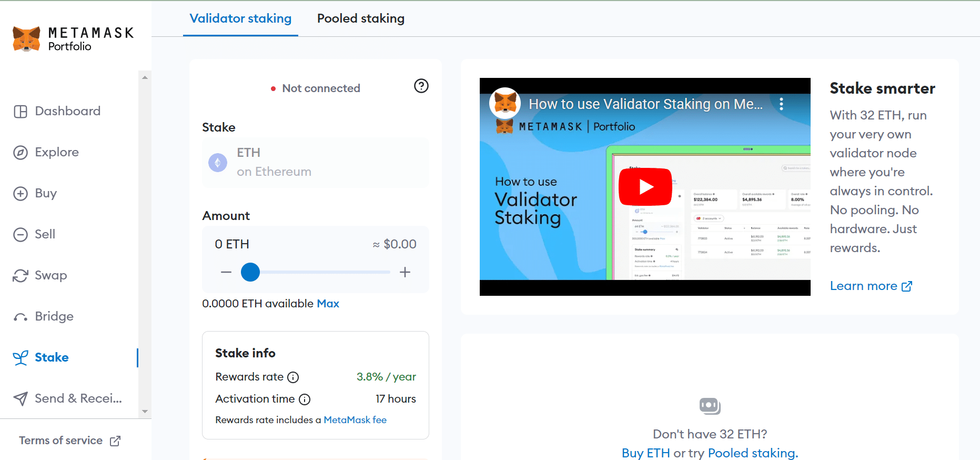Image resolution: width=980 pixels, height=460 pixels.
Task: Click the Not connected status
Action: tap(316, 88)
